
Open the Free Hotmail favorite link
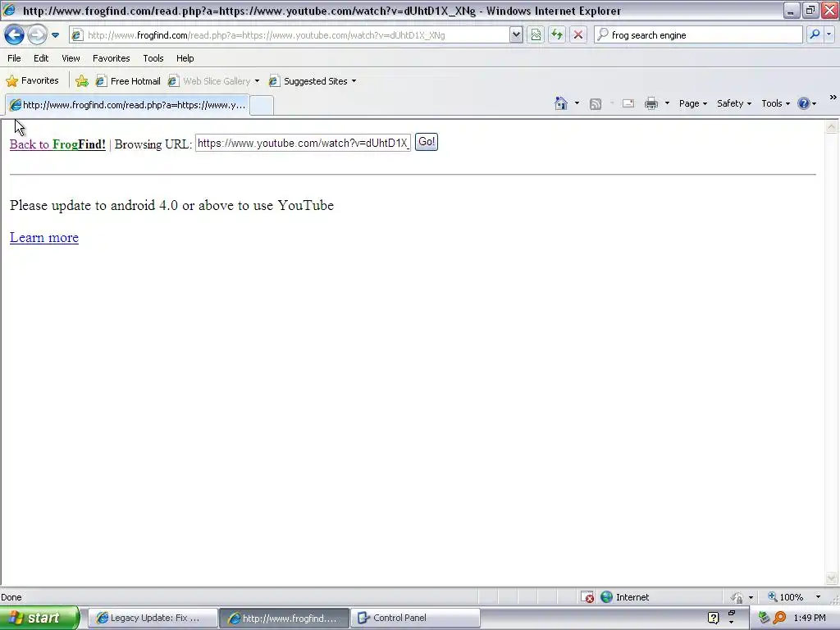[128, 81]
